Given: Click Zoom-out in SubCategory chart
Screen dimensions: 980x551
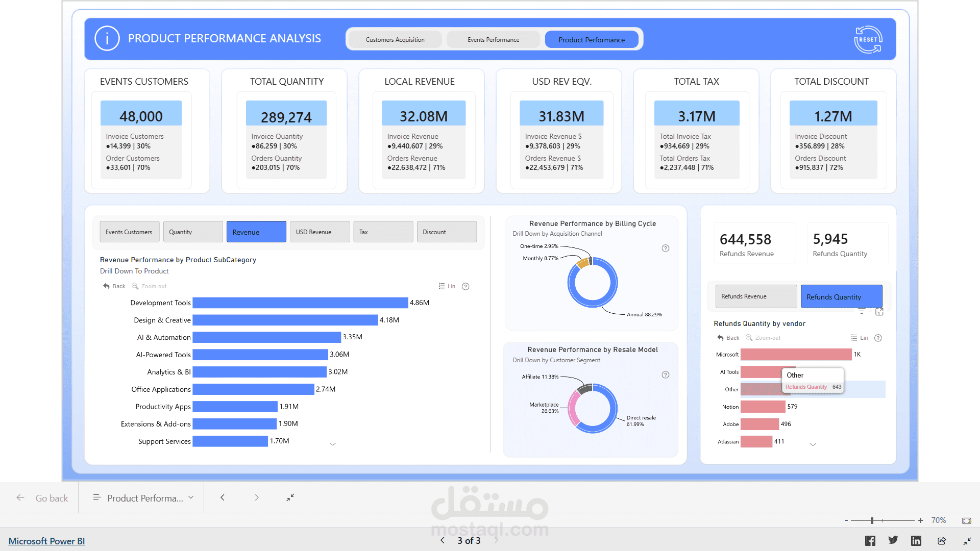Looking at the screenshot, I should pyautogui.click(x=149, y=286).
